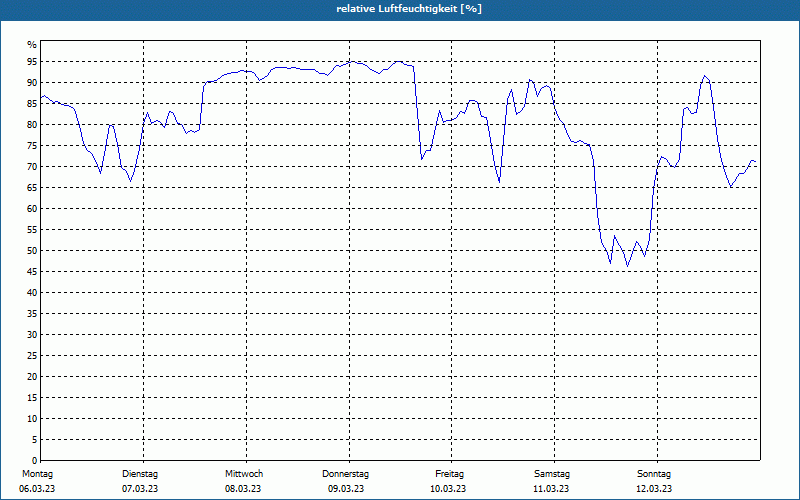Image resolution: width=800 pixels, height=500 pixels.
Task: Click the 30 value on the y-axis
Action: 32,335
